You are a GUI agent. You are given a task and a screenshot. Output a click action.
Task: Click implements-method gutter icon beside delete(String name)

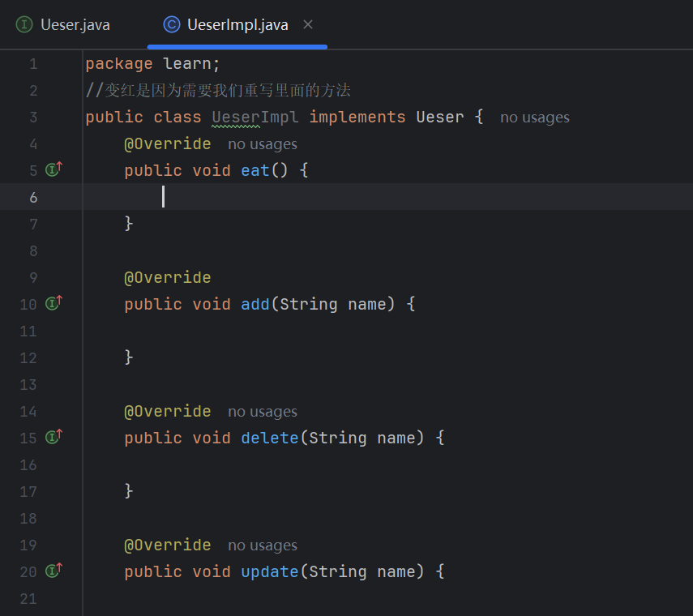pyautogui.click(x=54, y=437)
